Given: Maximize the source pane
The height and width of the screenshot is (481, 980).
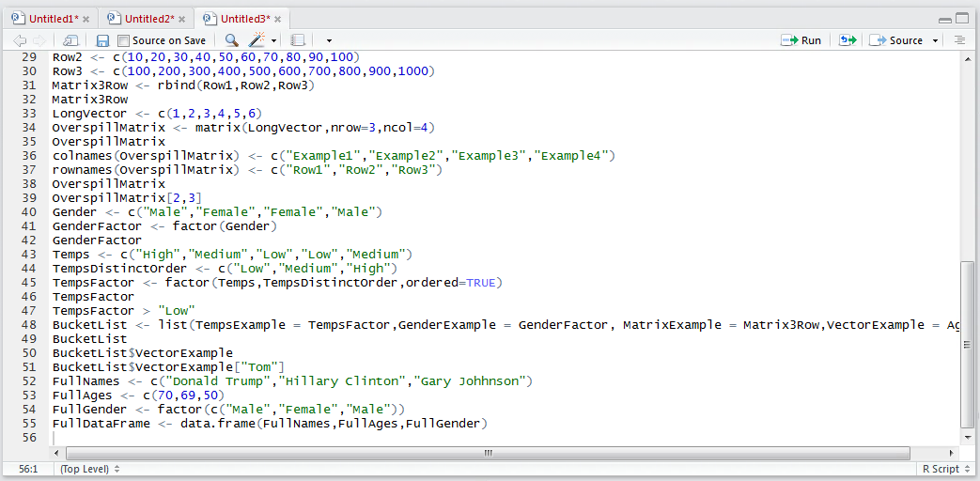Looking at the screenshot, I should click(x=960, y=20).
